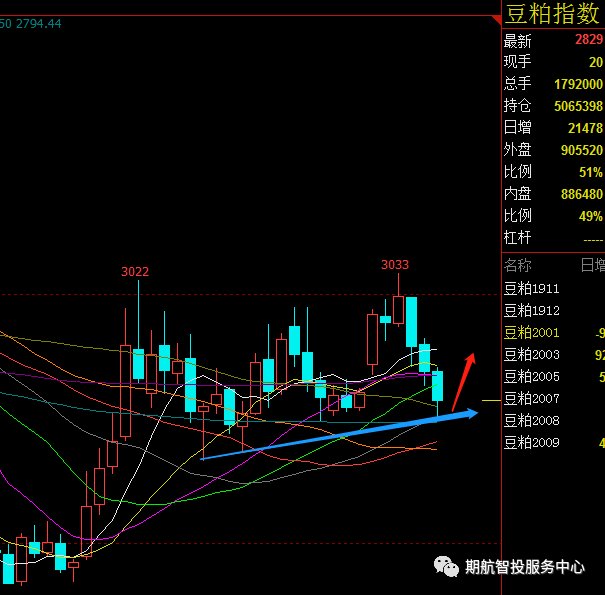Click the 名称 column header
Image resolution: width=605 pixels, height=595 pixels.
518,266
